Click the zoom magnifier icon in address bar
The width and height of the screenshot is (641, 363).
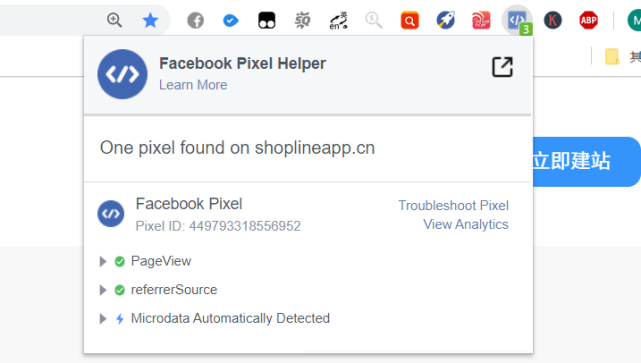(114, 20)
